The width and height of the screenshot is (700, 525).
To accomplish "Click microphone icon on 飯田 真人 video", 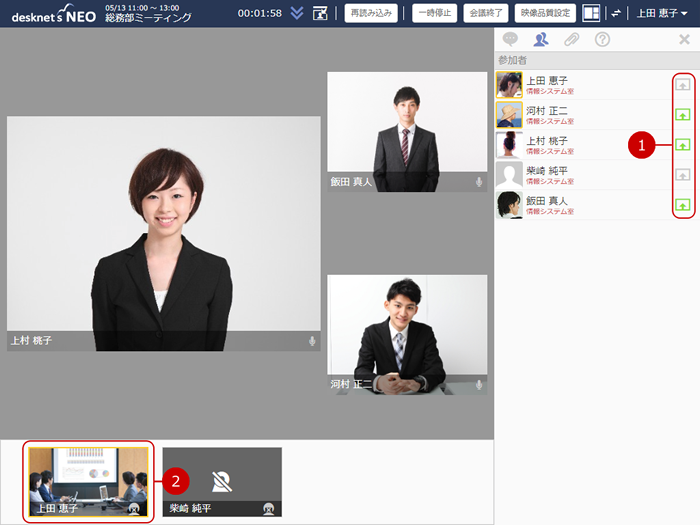I will (479, 182).
